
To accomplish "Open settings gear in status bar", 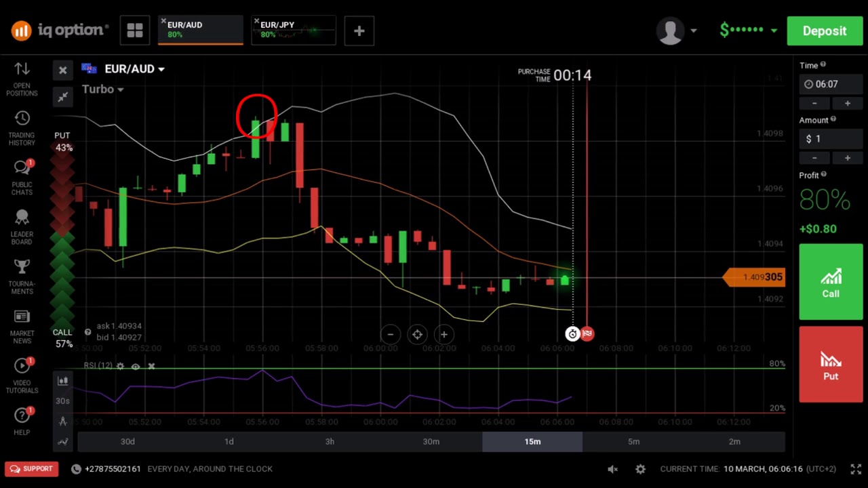I will coord(640,469).
